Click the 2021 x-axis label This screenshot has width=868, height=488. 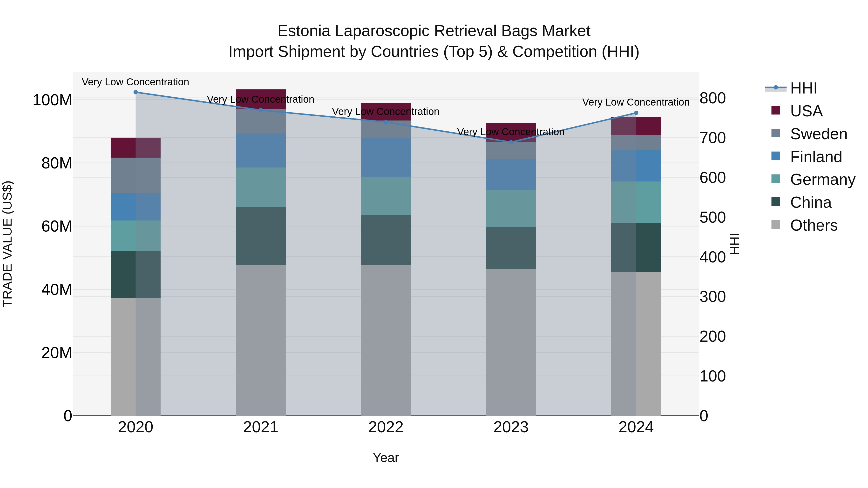click(x=260, y=427)
